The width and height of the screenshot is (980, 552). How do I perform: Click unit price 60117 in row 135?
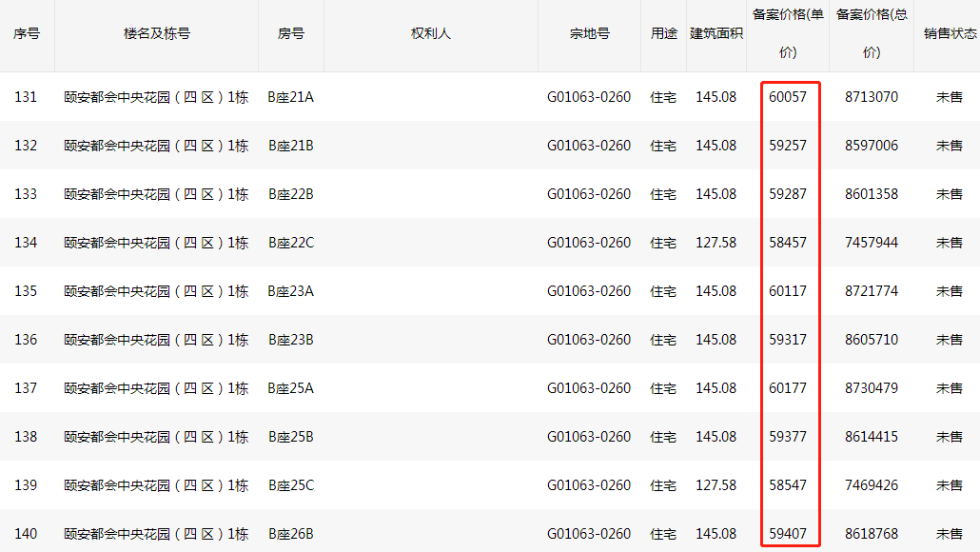tap(788, 291)
